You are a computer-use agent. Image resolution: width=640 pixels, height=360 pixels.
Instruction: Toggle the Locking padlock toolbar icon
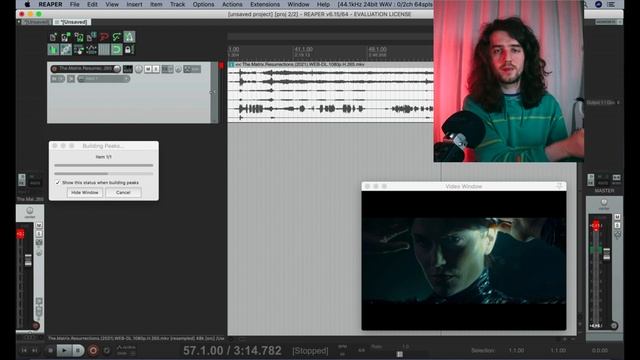(x=129, y=50)
